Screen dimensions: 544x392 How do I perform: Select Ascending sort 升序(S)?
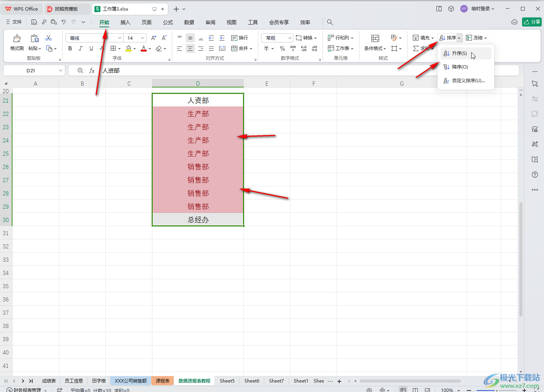point(466,53)
